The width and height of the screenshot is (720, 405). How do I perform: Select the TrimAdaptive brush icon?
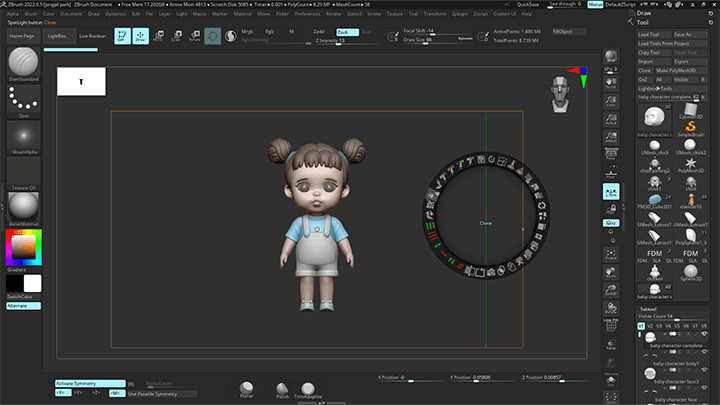click(308, 390)
